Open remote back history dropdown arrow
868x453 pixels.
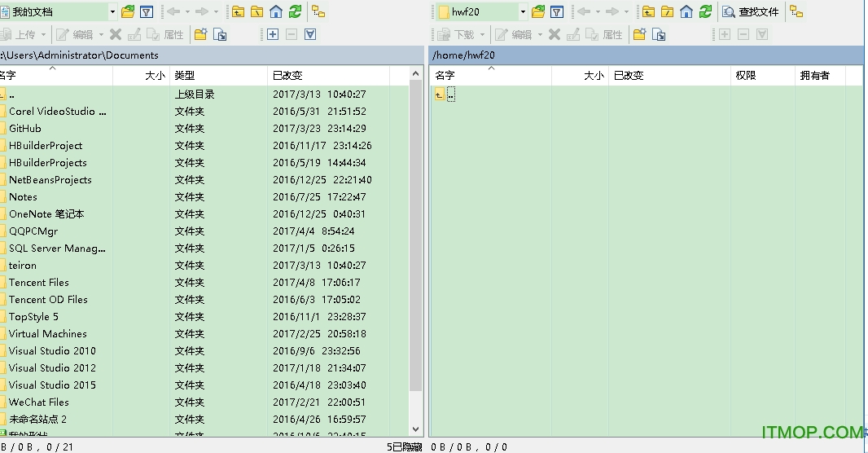[x=598, y=11]
